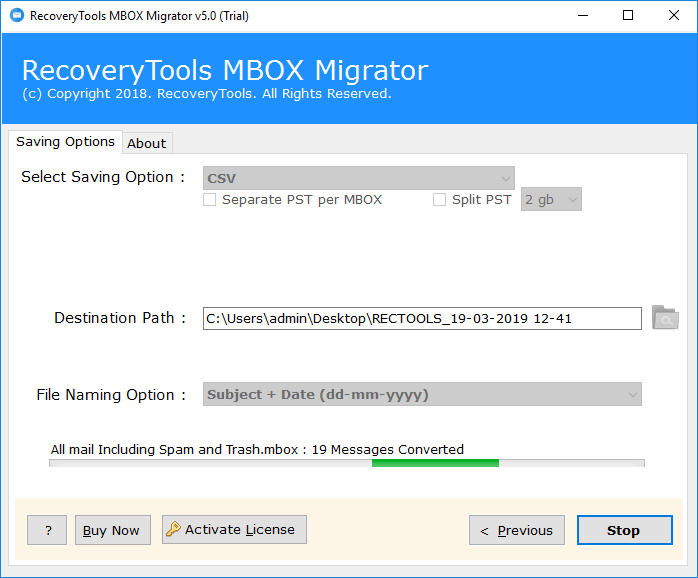Click the 'Select Saving Option :' label
The image size is (698, 578).
click(x=103, y=177)
